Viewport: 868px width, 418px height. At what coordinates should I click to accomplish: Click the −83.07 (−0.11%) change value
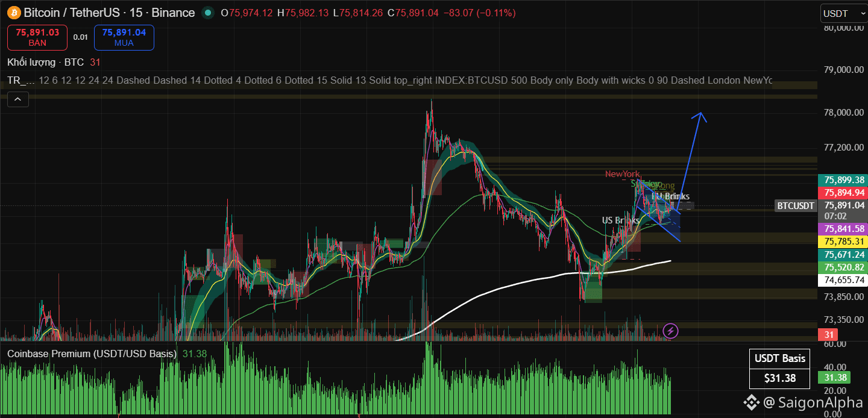tap(479, 13)
